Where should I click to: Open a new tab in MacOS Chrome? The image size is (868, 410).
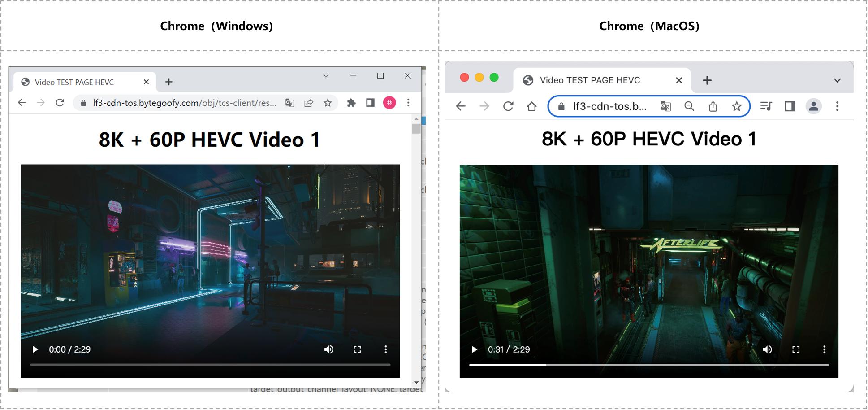pos(707,80)
